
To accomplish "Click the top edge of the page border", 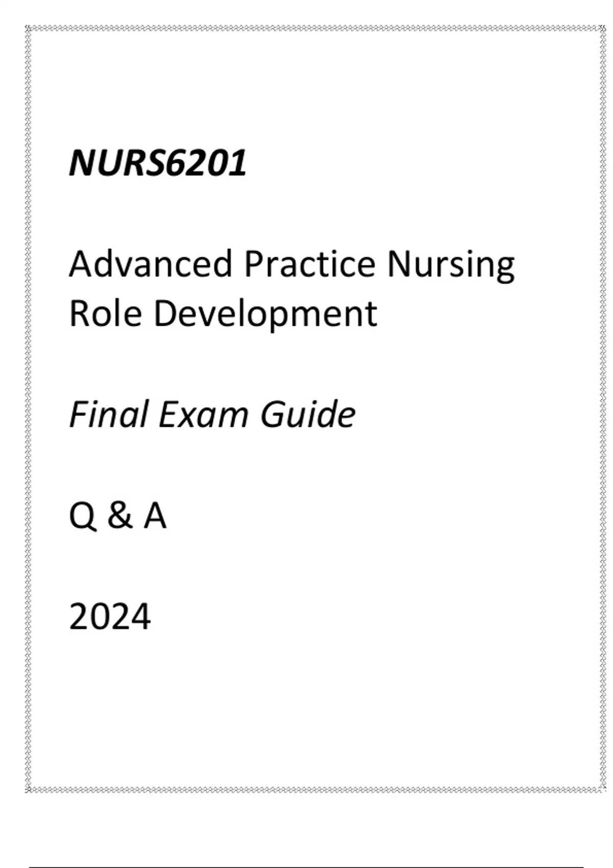I will pos(315,29).
